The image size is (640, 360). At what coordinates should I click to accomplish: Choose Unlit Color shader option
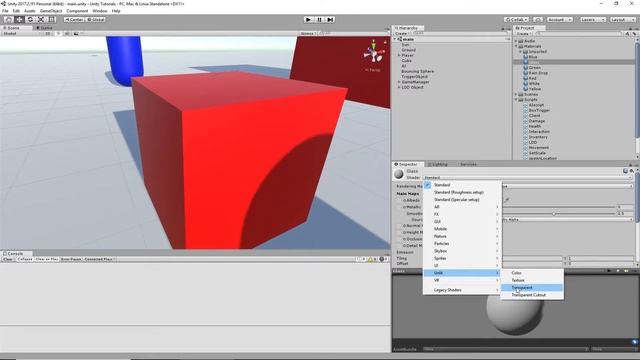coord(532,273)
